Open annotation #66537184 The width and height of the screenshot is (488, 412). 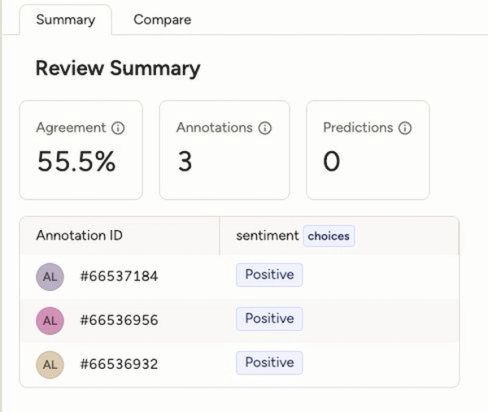coord(119,276)
